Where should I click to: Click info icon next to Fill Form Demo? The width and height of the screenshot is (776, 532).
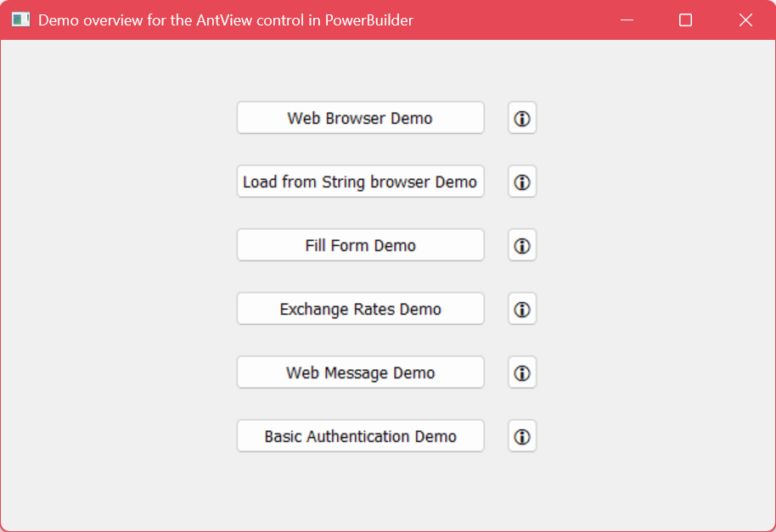click(522, 245)
